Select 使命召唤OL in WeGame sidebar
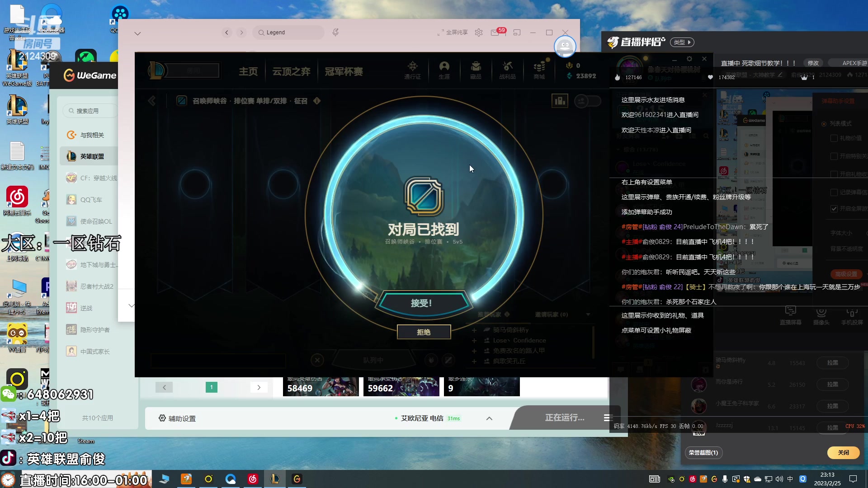The width and height of the screenshot is (868, 488). 89,221
